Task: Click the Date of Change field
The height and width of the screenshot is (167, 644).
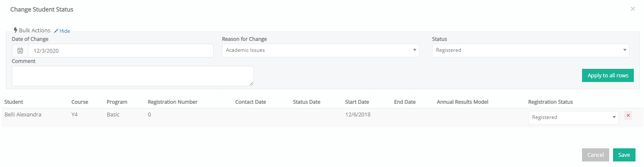Action: pyautogui.click(x=121, y=51)
